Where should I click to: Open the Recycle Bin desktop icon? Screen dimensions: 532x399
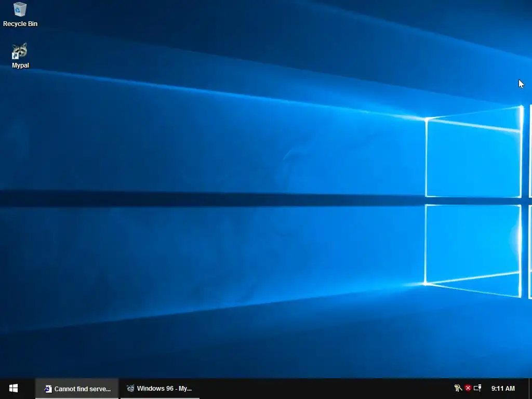(x=20, y=9)
